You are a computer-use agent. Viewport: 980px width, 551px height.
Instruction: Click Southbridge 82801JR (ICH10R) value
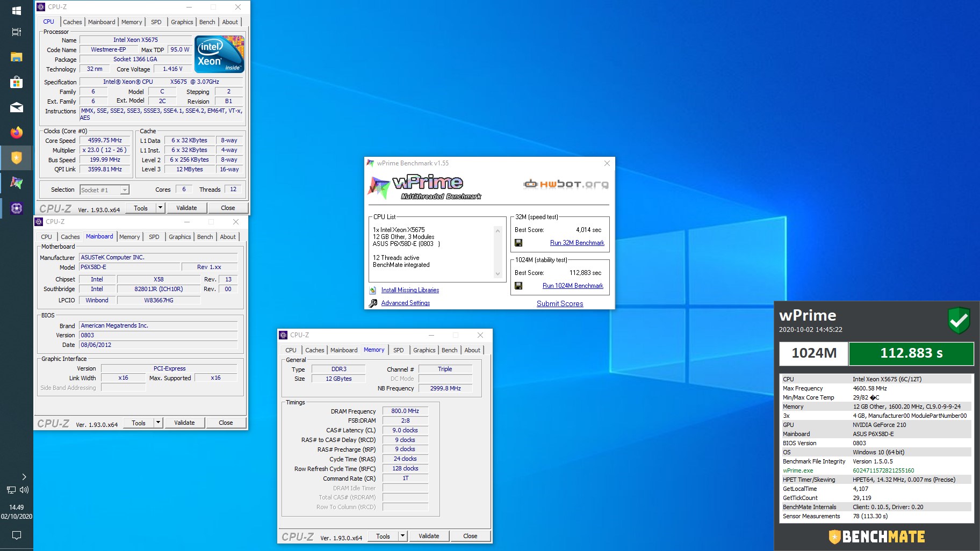[x=158, y=289]
